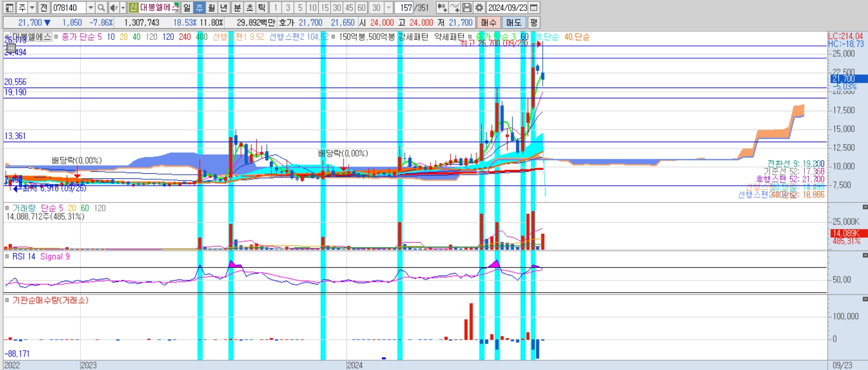Expand the stock code history dropdown
Image resolution: width=868 pixels, height=370 pixels.
point(91,8)
